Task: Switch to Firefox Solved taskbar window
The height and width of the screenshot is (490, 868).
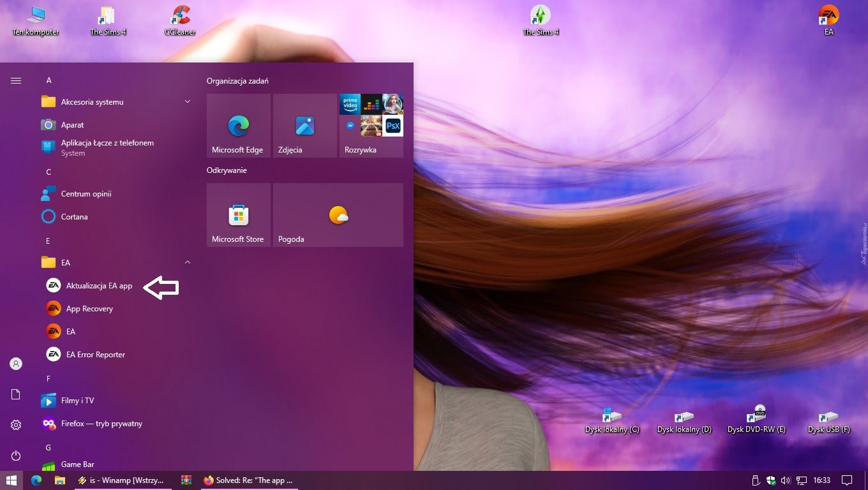Action: click(249, 480)
